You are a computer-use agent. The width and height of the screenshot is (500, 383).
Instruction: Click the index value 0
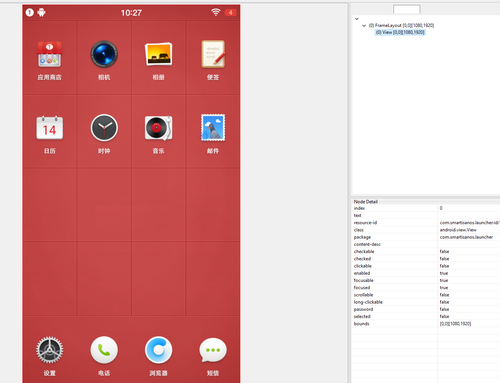click(x=441, y=208)
